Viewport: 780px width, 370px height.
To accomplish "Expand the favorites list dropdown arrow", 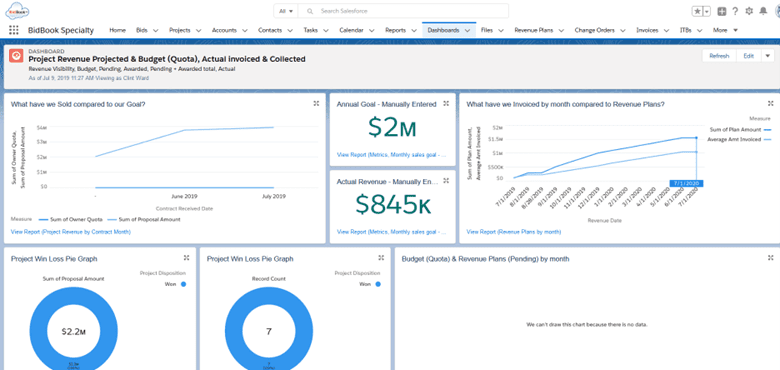I will tap(707, 11).
